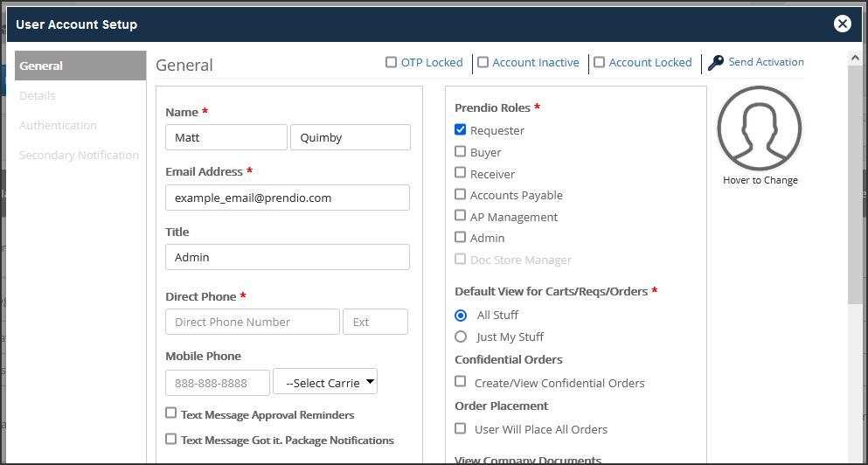
Task: Click the vertical scrollbar thumb
Action: pos(855,184)
